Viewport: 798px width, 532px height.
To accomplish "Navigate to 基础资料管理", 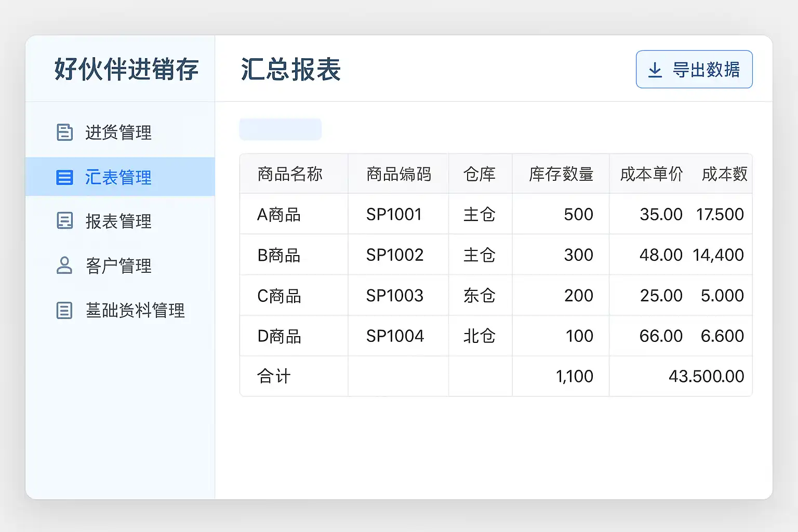I will (x=135, y=310).
